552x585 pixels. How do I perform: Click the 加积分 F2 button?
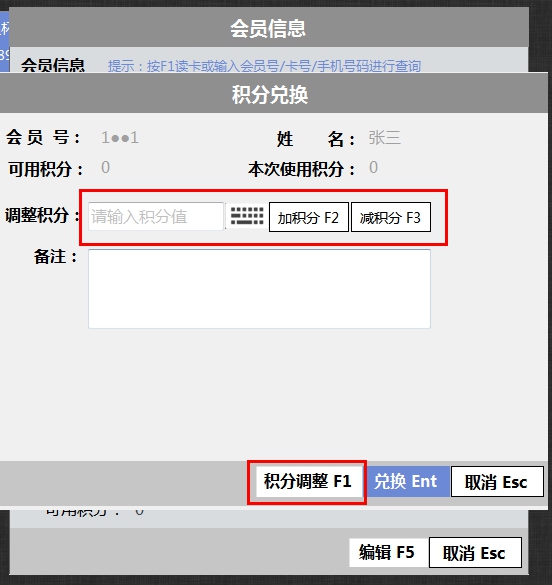pyautogui.click(x=309, y=217)
